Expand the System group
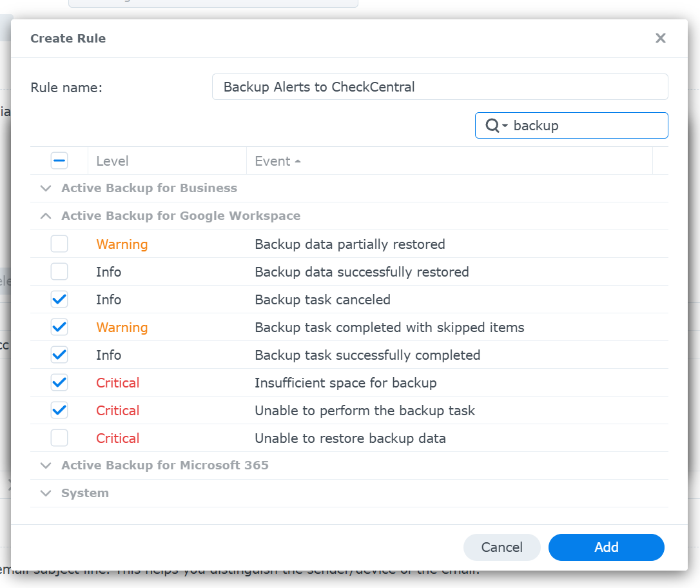The width and height of the screenshot is (700, 588). pos(46,493)
